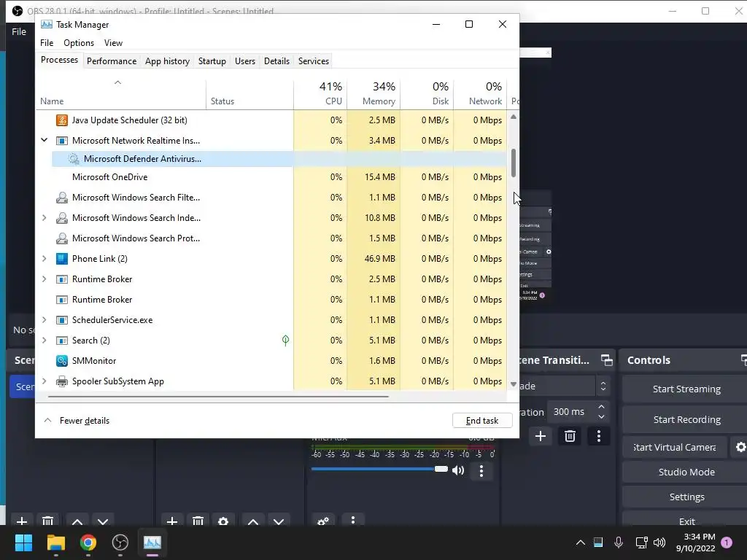Click Start Streaming in OBS
747x560 pixels.
tap(686, 389)
